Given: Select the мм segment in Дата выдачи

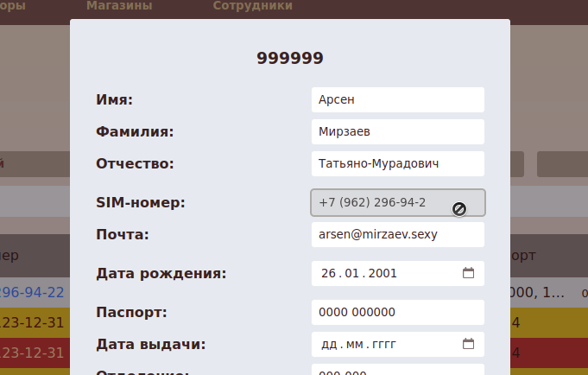Looking at the screenshot, I should point(354,344).
